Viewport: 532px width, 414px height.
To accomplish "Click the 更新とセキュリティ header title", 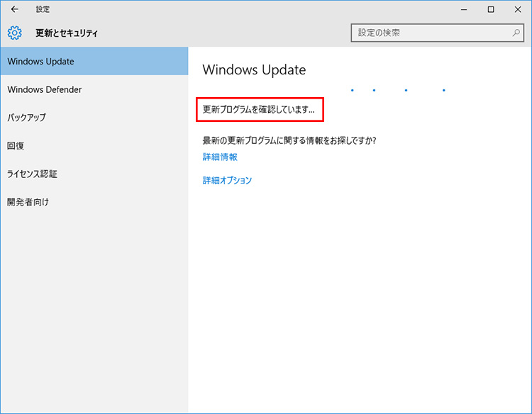I will (x=67, y=33).
